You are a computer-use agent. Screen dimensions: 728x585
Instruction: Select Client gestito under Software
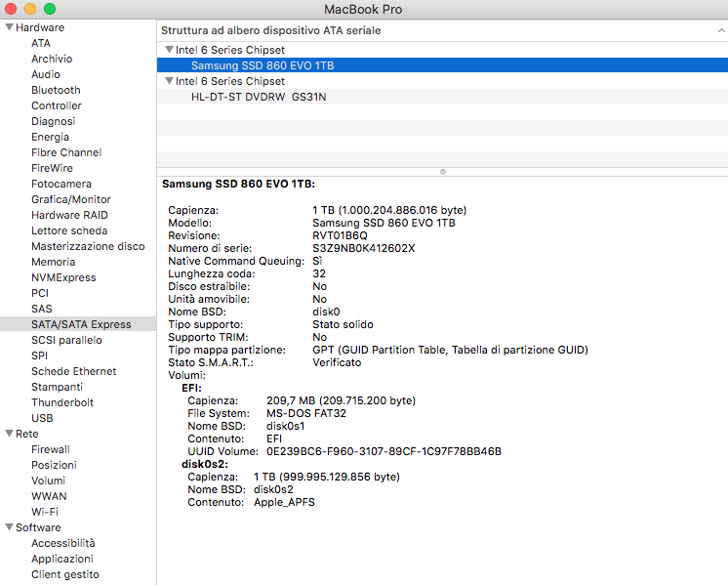pyautogui.click(x=65, y=574)
